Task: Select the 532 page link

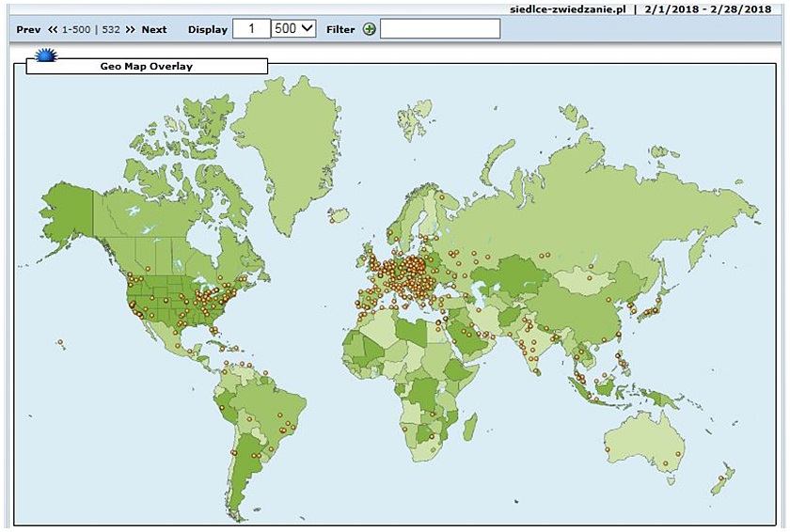Action: (111, 30)
